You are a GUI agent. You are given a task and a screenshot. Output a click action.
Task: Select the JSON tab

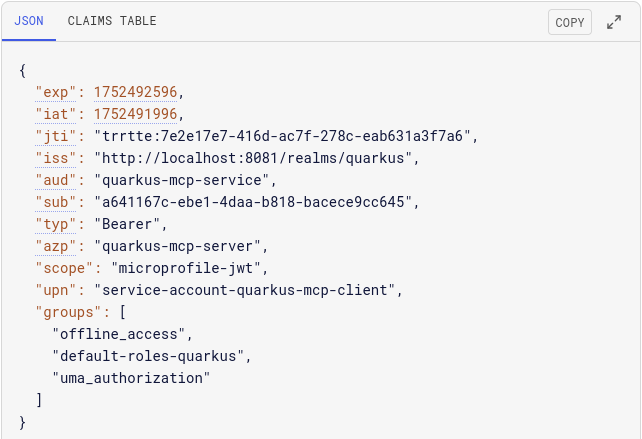click(x=29, y=21)
